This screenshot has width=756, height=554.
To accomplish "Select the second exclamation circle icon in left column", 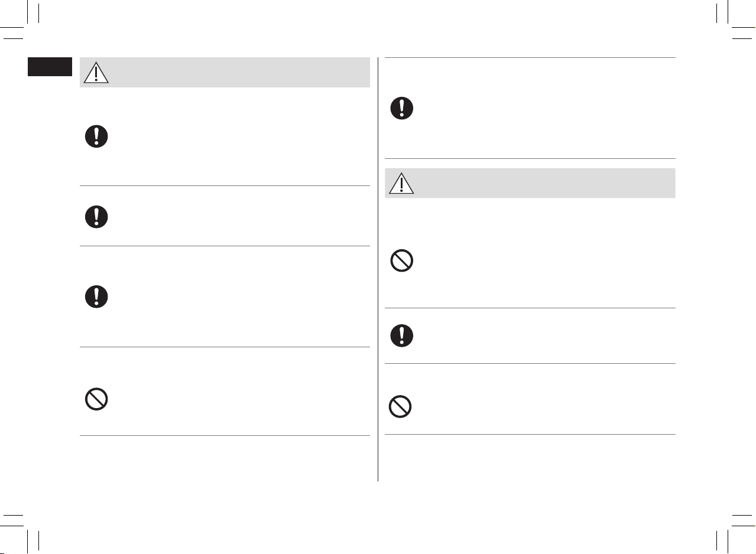I will 96,217.
